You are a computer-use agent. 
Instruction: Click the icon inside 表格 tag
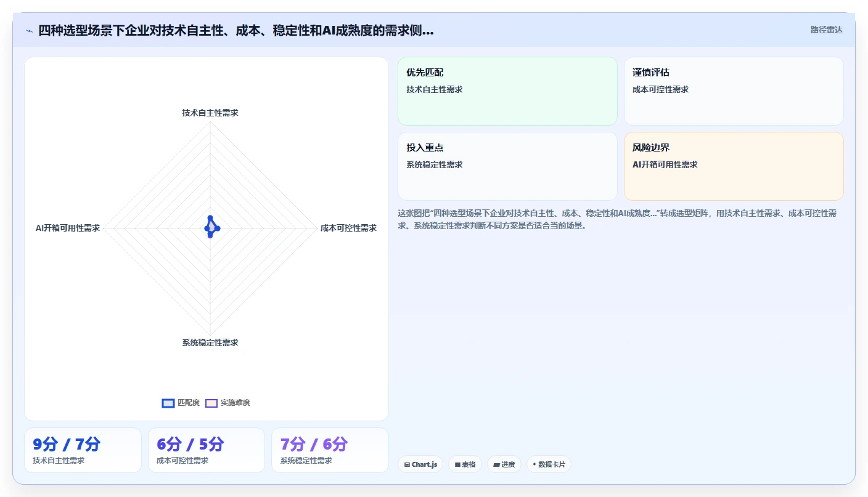[x=457, y=465]
